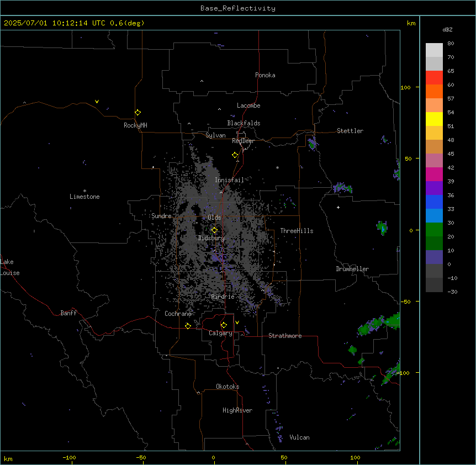
Task: Click the -100 tick on bottom axis
Action: coord(70,457)
